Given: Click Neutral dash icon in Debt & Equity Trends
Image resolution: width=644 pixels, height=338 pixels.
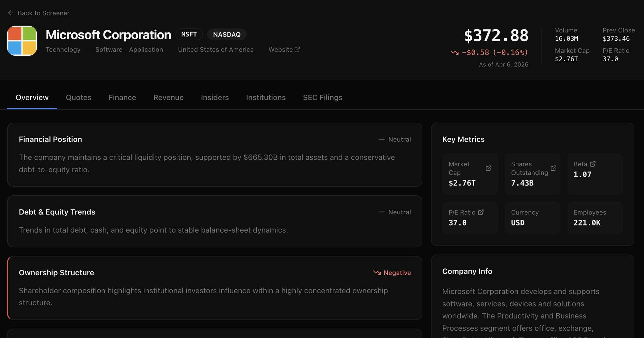Looking at the screenshot, I should pos(382,212).
